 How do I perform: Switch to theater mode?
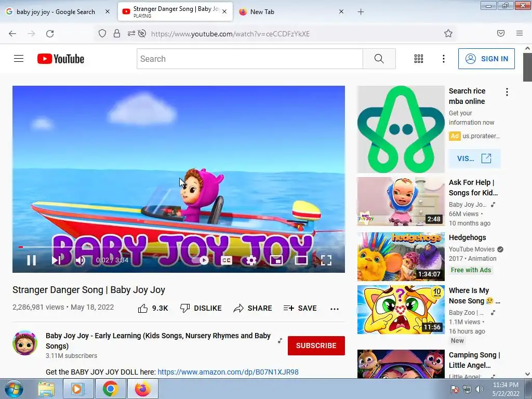(301, 260)
